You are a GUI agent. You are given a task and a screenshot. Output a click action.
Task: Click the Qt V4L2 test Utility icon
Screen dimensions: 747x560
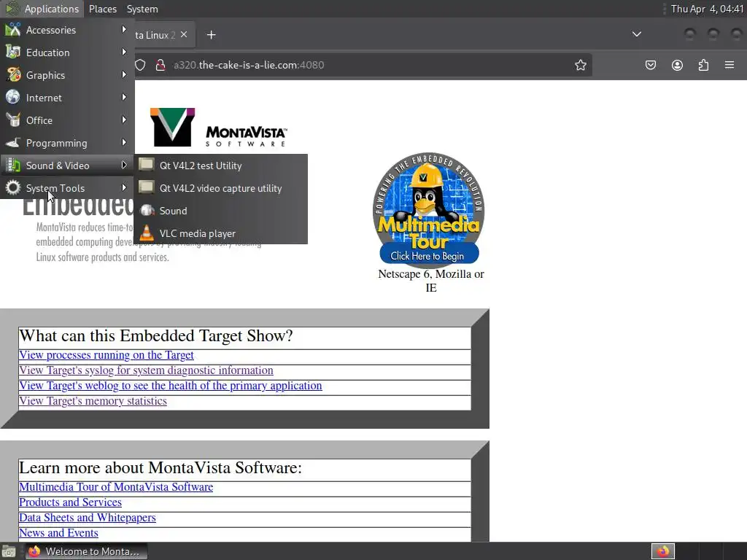[146, 165]
